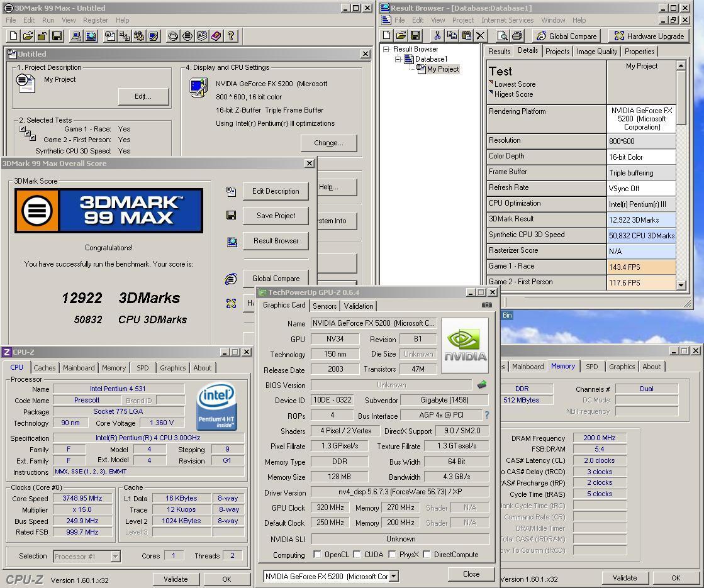
Task: Click Edit Description button
Action: pyautogui.click(x=276, y=191)
